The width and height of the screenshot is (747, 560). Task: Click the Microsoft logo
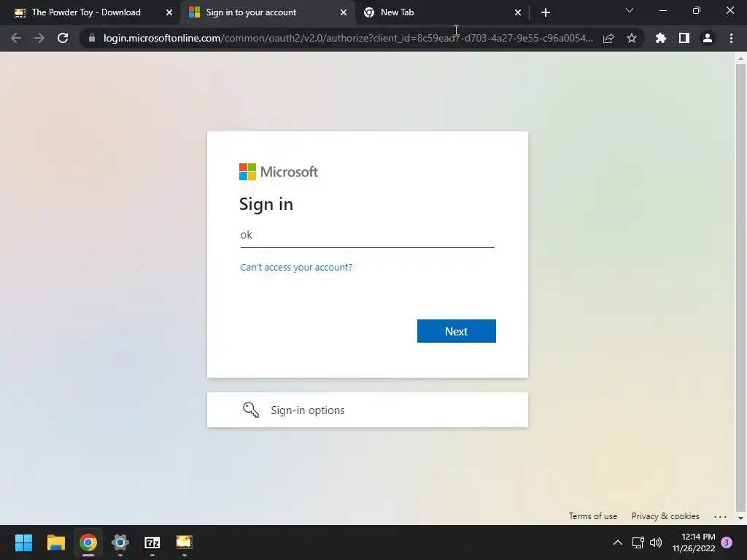[278, 172]
